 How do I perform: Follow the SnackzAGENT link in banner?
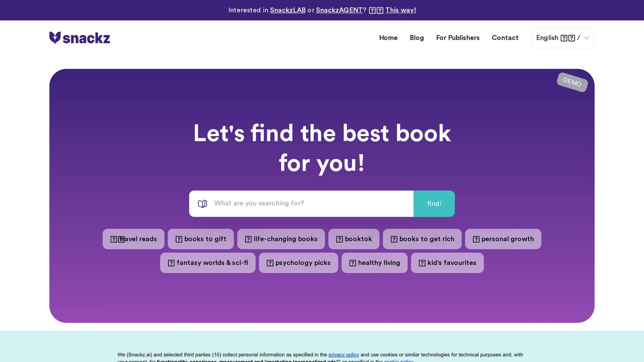pos(339,10)
